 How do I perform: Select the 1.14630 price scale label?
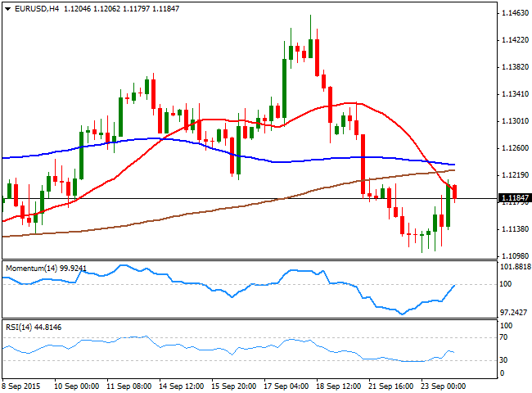[515, 13]
